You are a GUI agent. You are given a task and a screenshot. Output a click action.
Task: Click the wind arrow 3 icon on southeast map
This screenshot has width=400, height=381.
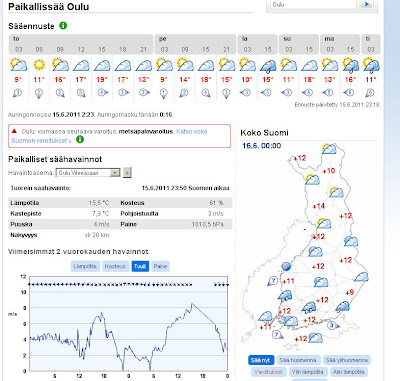tap(333, 325)
